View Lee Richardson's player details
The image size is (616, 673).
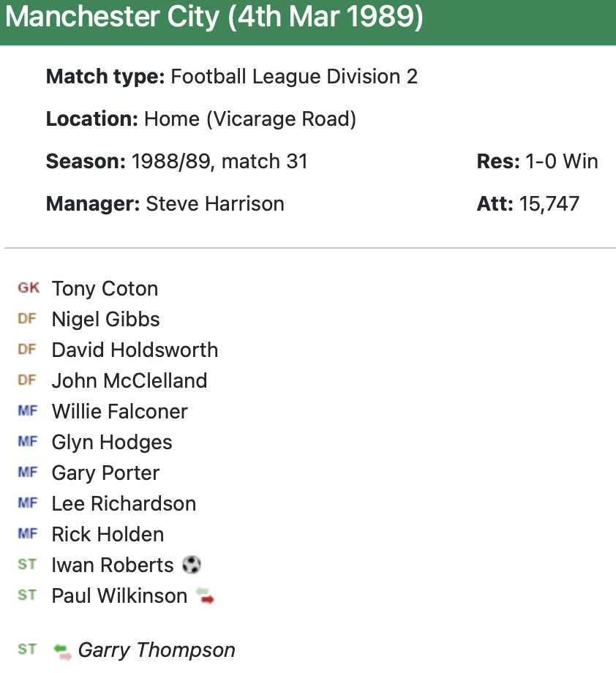[x=124, y=503]
